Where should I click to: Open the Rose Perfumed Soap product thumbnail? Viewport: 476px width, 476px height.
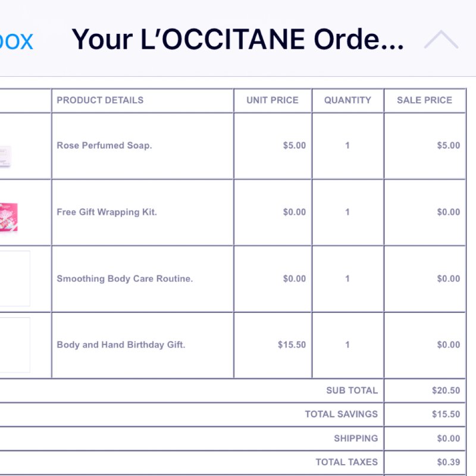[5, 156]
